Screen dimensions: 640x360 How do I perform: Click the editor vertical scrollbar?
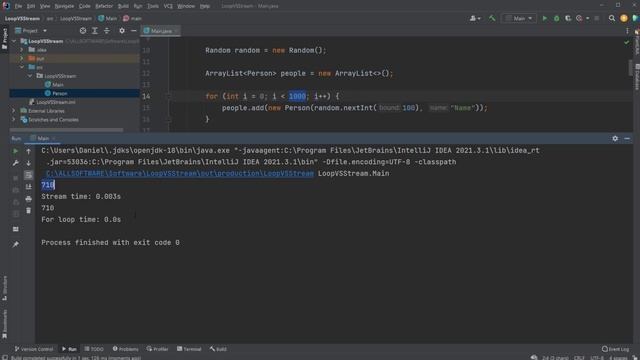click(x=631, y=67)
